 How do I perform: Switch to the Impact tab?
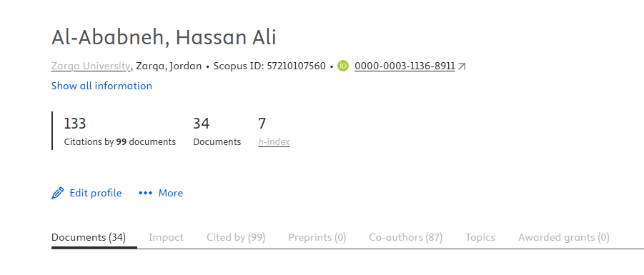(x=166, y=237)
